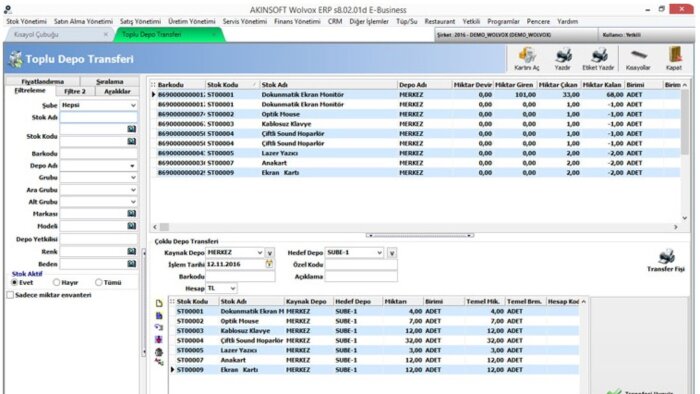Click the Stok Adı filter input field

[99, 117]
